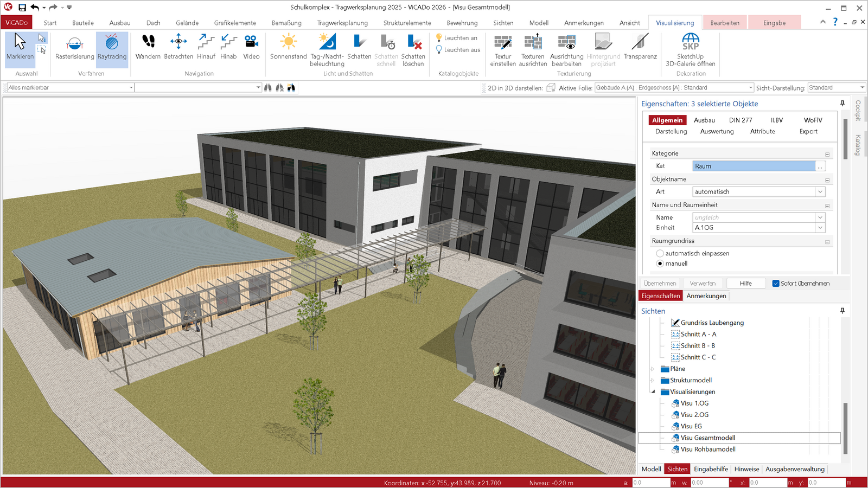Start the Video recording tool

pos(251,47)
